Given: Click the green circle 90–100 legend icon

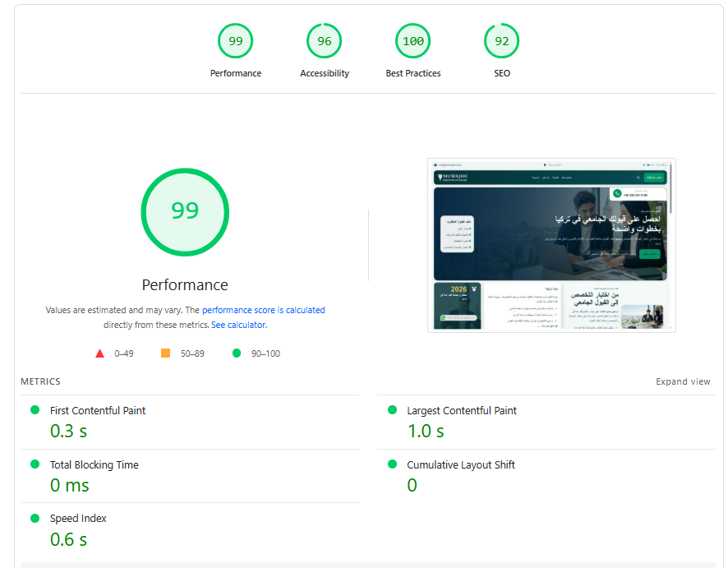Looking at the screenshot, I should [x=237, y=353].
